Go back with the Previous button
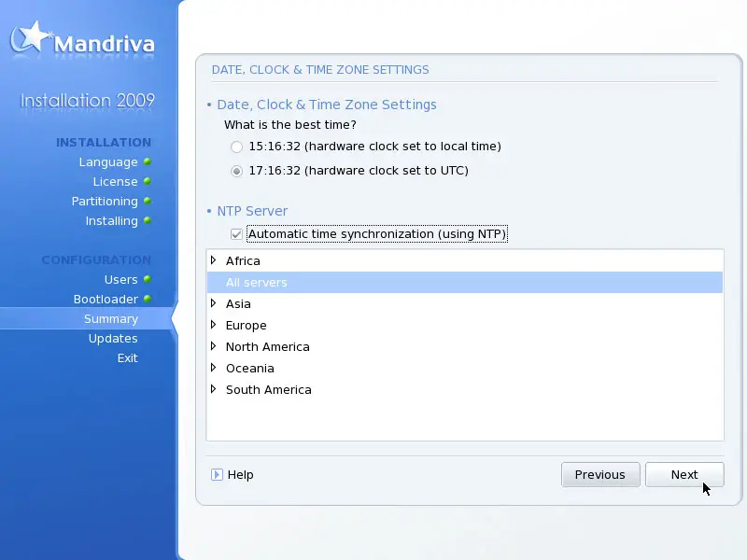The width and height of the screenshot is (747, 560). click(600, 475)
